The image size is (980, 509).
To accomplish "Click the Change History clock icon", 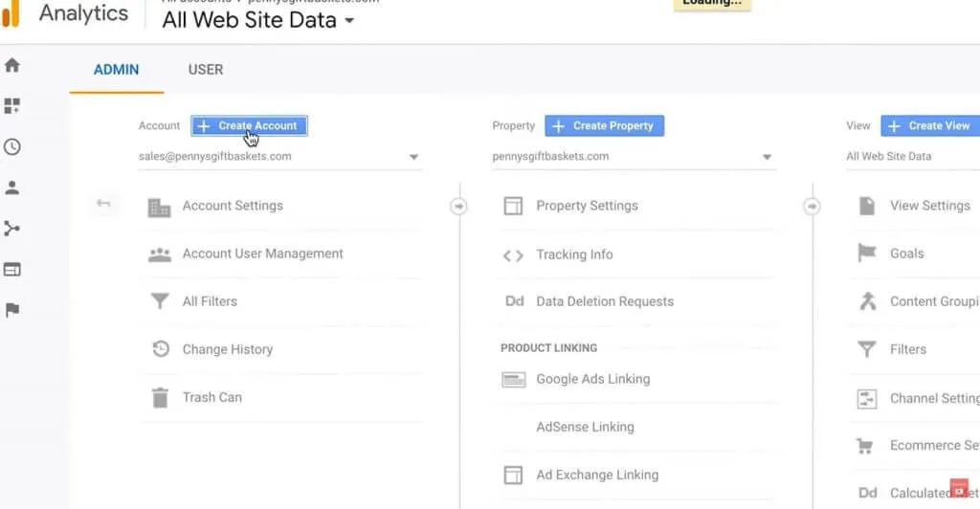I will (161, 348).
